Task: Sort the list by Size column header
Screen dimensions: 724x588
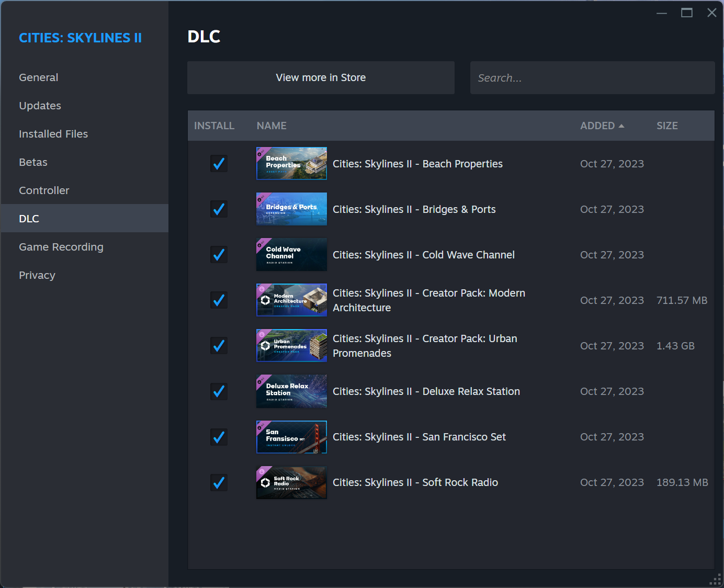Action: [x=667, y=126]
